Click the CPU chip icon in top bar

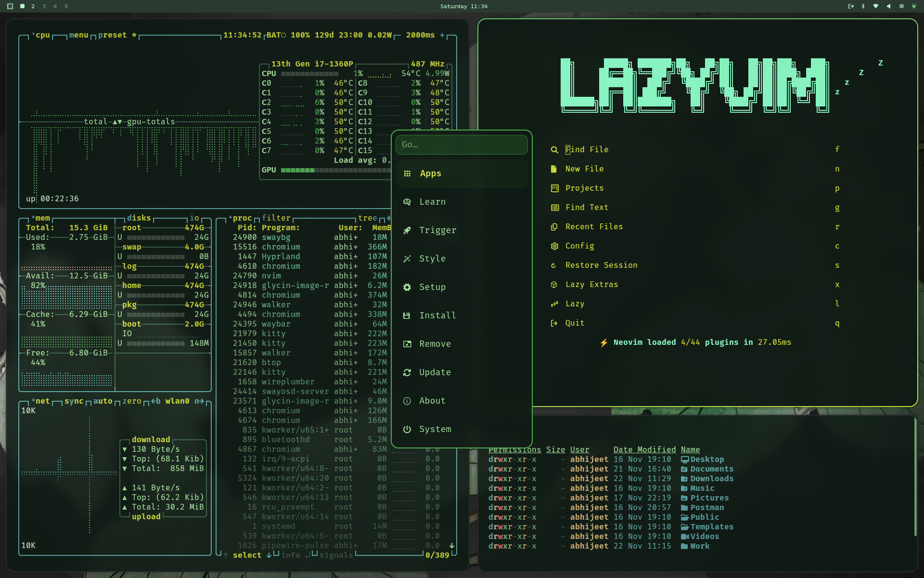point(901,6)
